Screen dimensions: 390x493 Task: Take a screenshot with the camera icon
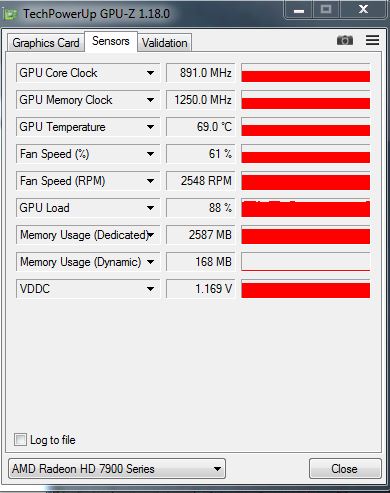pos(345,40)
